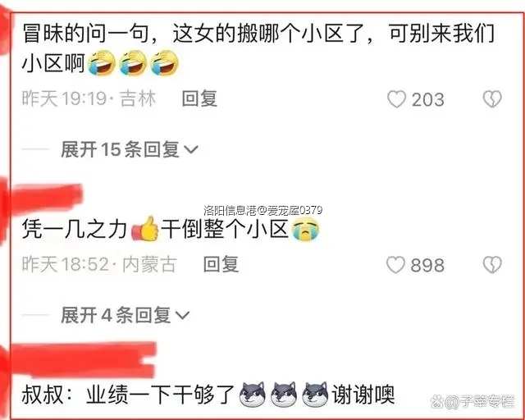
Task: Tap the first husky dog emoji
Action: (x=253, y=395)
